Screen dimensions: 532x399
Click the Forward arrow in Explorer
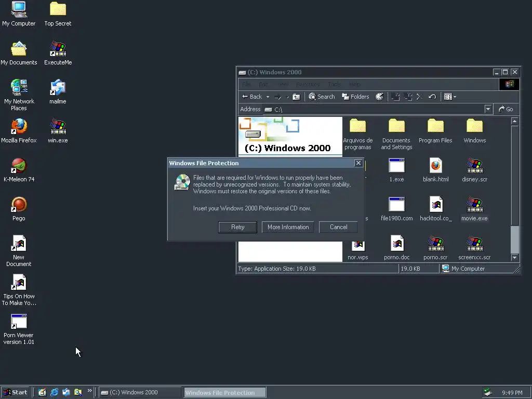(278, 97)
